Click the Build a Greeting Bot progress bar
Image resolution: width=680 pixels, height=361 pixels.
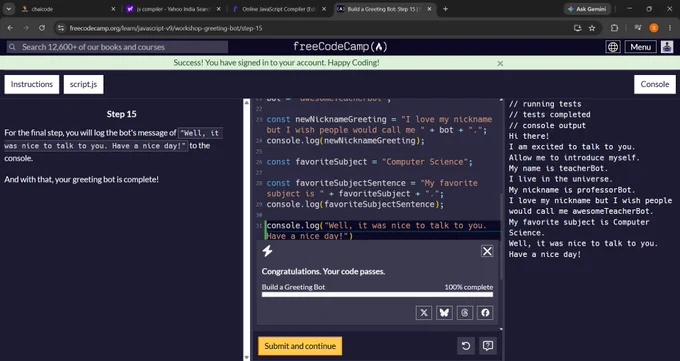(x=377, y=295)
